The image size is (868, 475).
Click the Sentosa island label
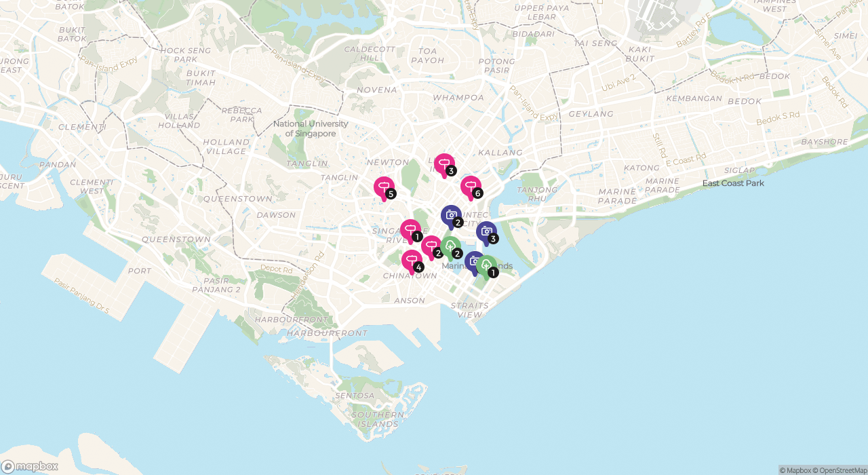click(x=354, y=396)
